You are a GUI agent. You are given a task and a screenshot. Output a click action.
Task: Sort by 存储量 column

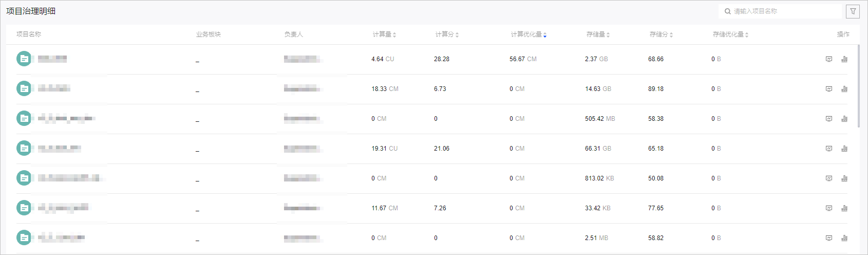(608, 35)
